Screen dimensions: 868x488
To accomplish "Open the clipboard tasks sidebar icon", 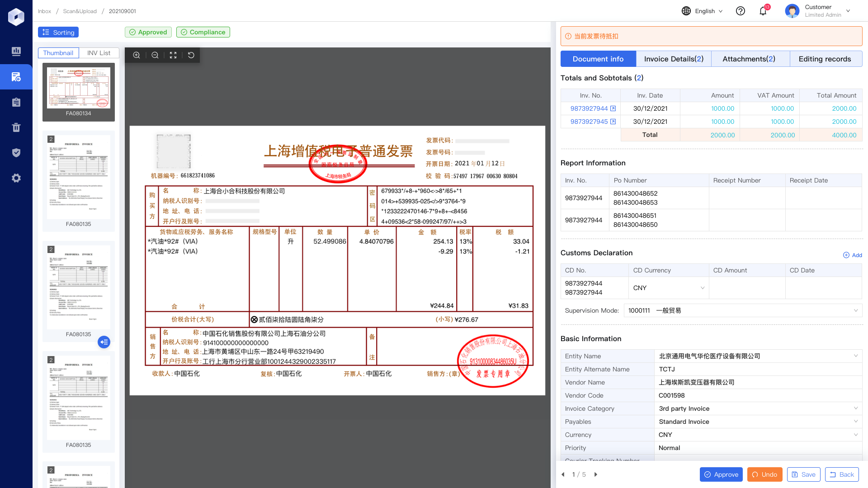I will [x=16, y=102].
